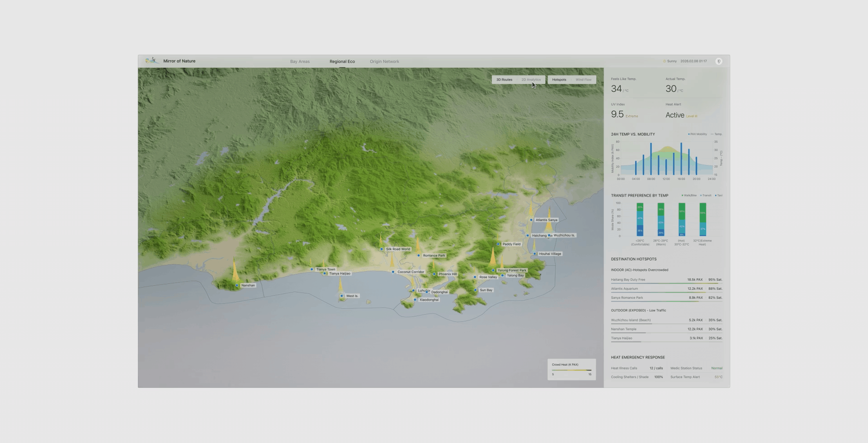
Task: Select the Luhuitou marker dot
Action: tap(413, 291)
